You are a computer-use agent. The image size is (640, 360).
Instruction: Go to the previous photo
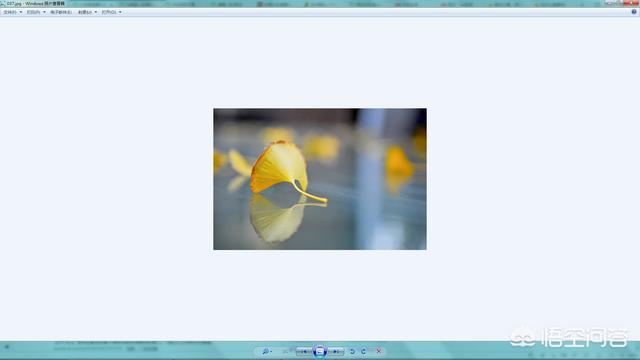pos(304,351)
